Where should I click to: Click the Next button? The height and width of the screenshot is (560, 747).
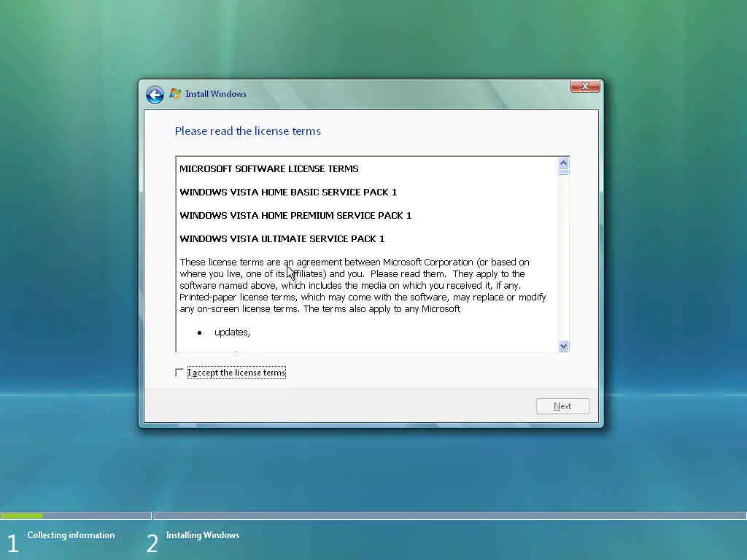click(562, 406)
